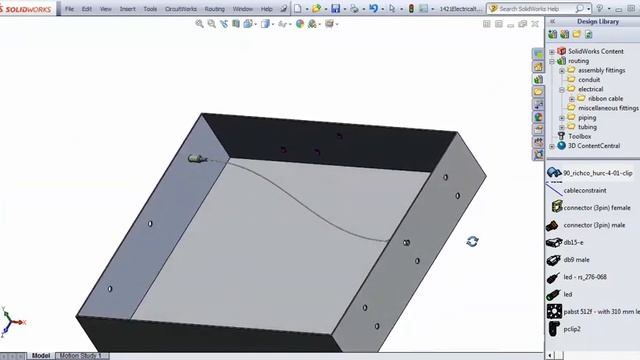Click the Save floppy disk icon
The height and width of the screenshot is (360, 640).
coord(336,8)
